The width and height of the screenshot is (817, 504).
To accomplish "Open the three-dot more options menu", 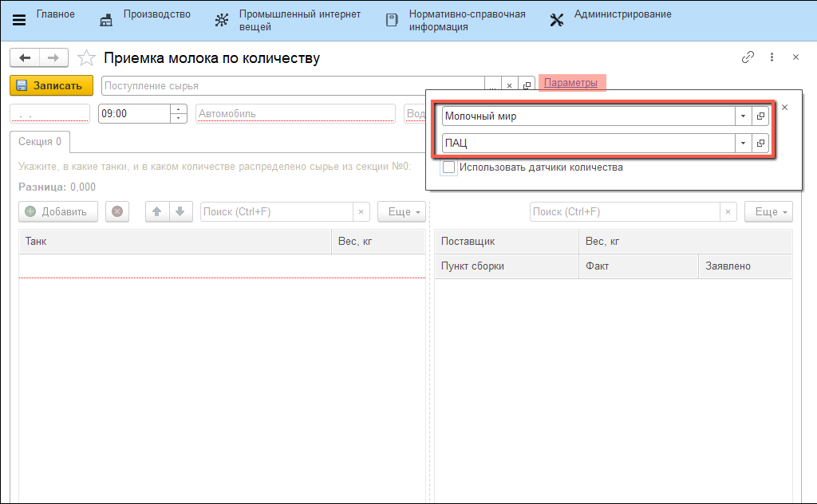I will [772, 57].
